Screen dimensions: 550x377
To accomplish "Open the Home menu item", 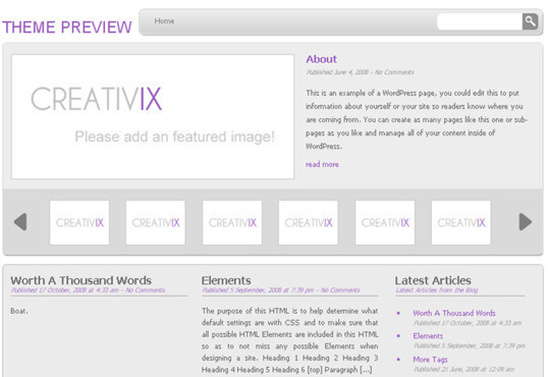I will [x=164, y=21].
